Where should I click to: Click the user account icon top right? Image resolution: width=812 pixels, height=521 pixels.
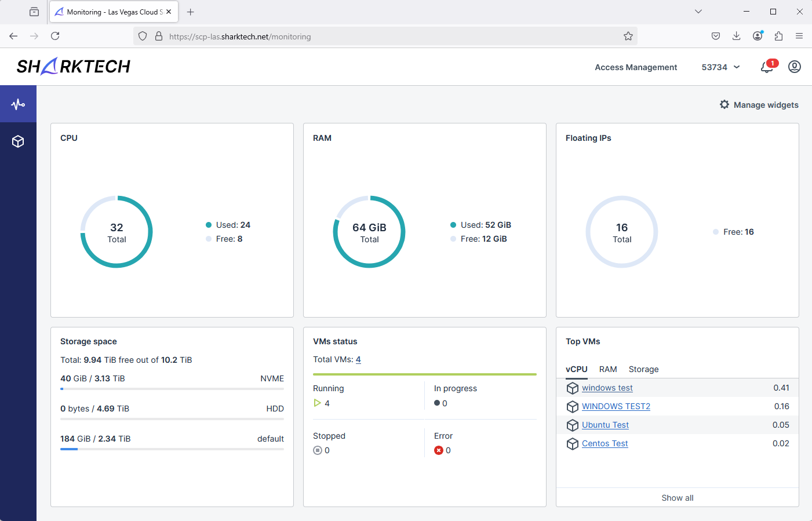pyautogui.click(x=794, y=67)
